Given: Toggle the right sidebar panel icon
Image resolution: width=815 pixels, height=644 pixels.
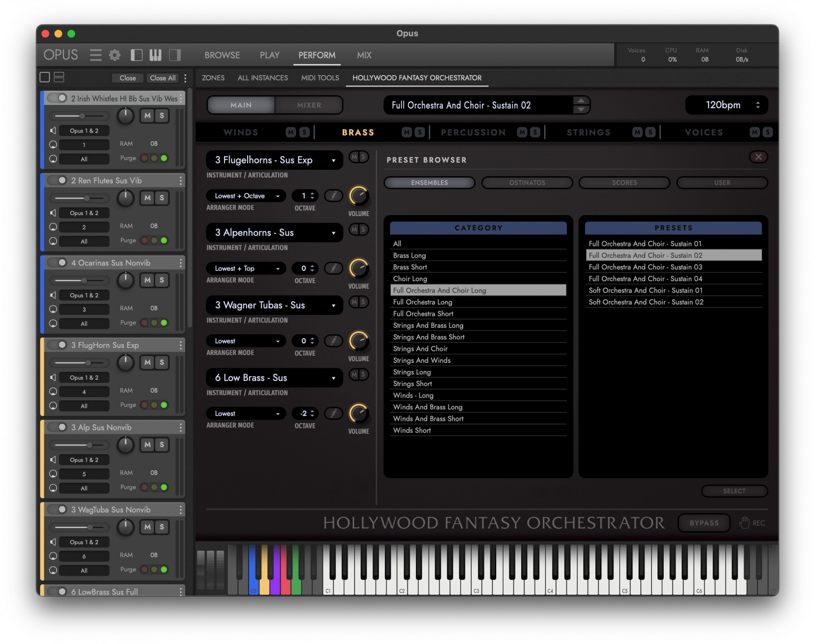Looking at the screenshot, I should click(175, 55).
